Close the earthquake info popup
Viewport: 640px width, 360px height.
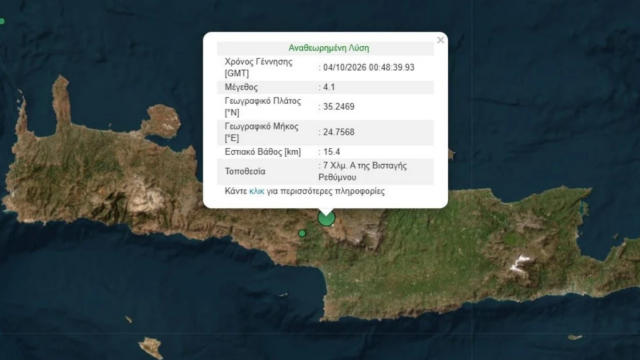(x=440, y=40)
